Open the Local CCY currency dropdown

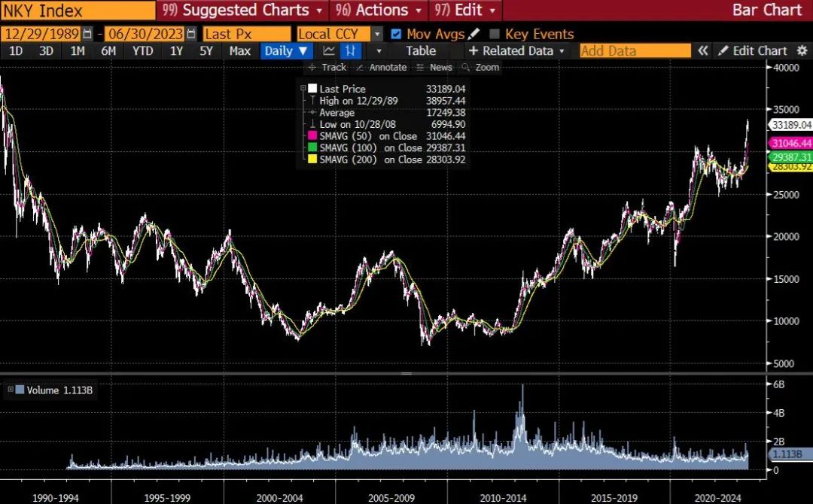377,34
